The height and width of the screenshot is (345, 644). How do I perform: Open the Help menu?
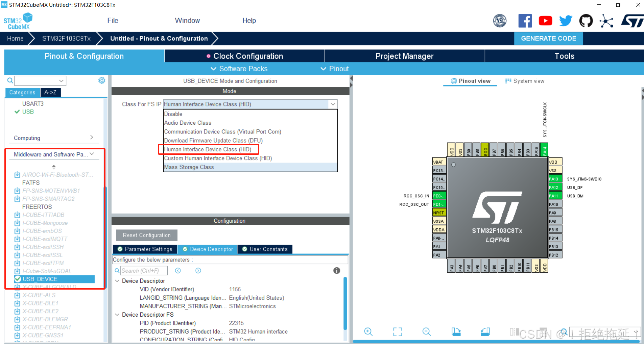(x=249, y=21)
